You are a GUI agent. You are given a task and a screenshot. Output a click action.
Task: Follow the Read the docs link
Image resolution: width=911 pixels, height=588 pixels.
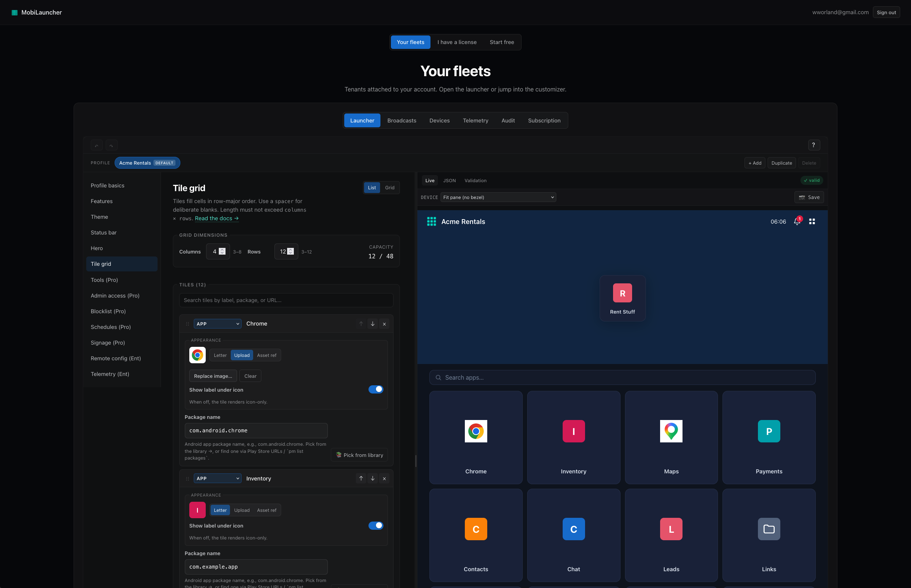(217, 218)
